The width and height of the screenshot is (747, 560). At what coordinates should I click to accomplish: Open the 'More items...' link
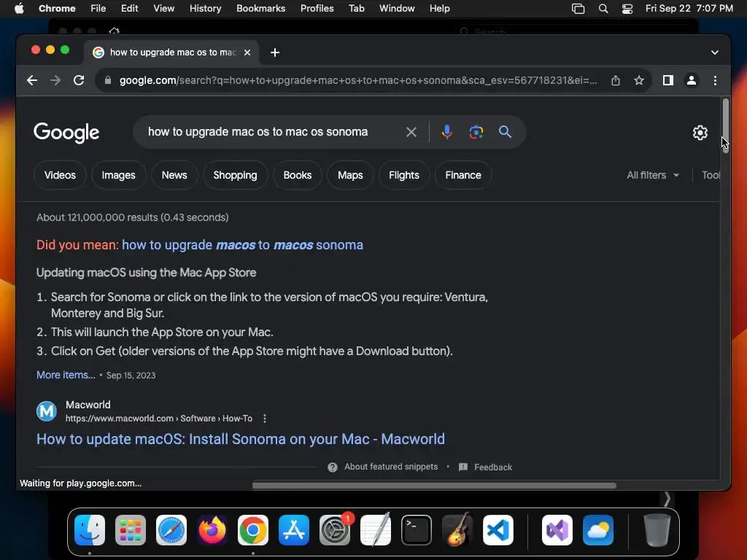point(66,375)
